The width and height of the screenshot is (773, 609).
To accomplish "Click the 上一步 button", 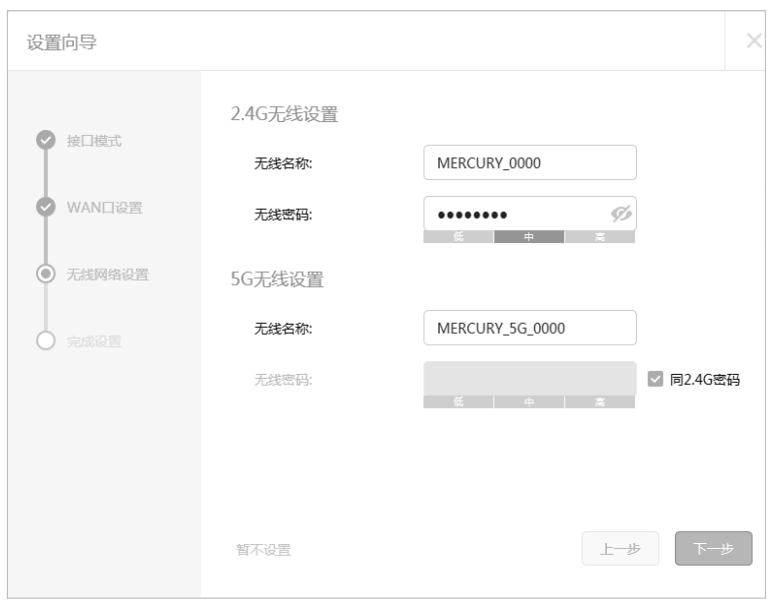I will [x=620, y=548].
